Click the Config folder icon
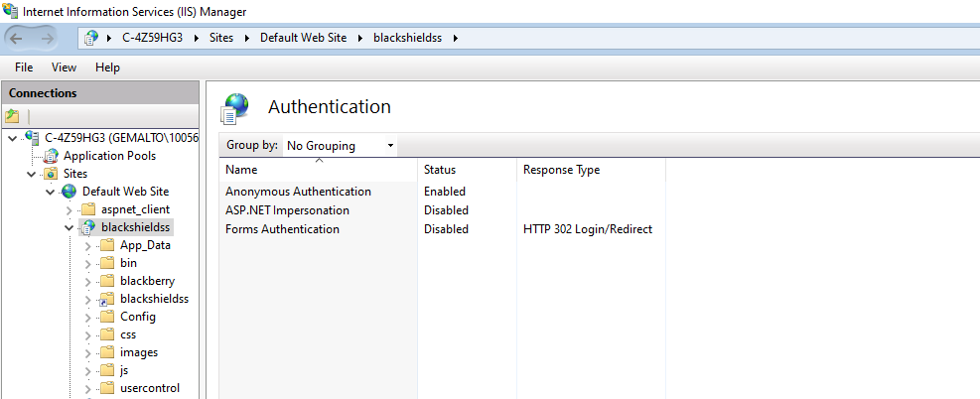 (x=107, y=317)
